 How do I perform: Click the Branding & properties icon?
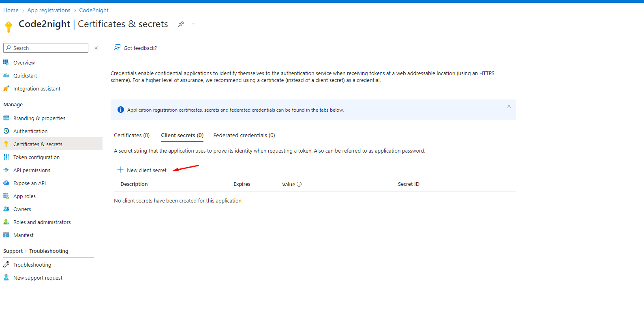coord(6,118)
